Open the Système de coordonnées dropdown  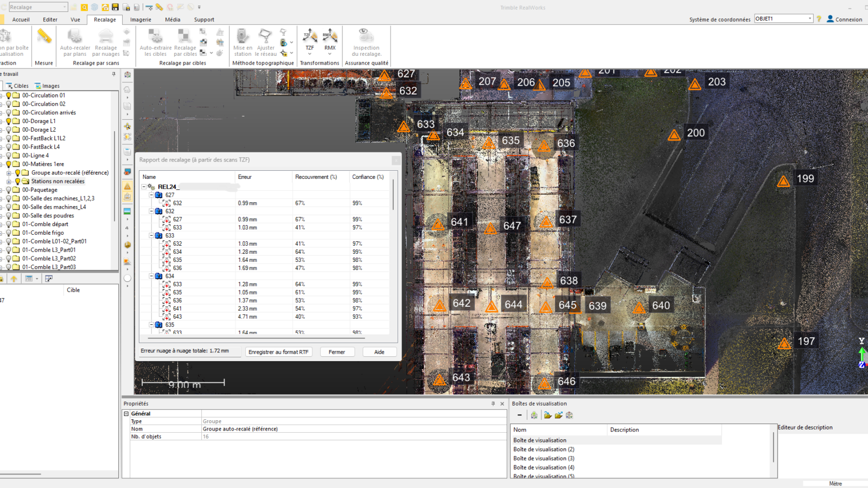click(810, 18)
